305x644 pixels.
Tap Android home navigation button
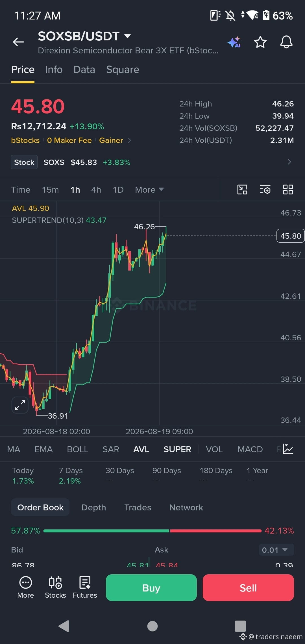click(152, 626)
